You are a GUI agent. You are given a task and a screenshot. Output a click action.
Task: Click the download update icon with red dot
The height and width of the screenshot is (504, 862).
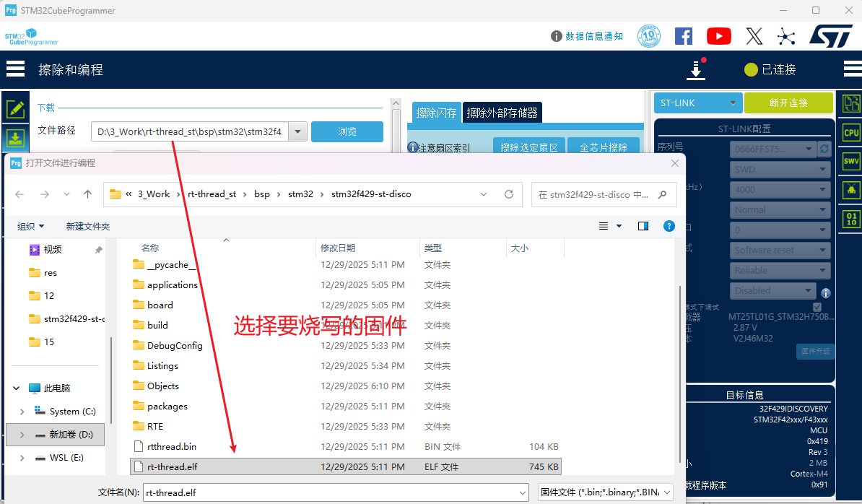695,69
